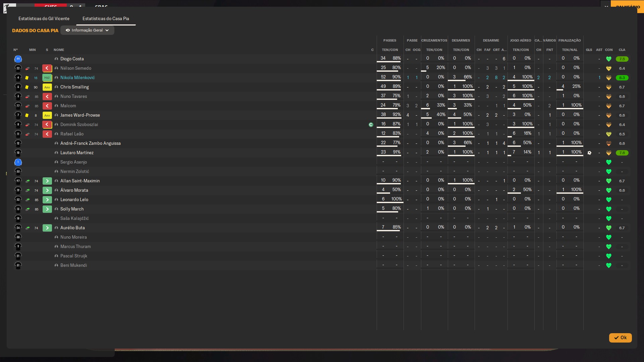This screenshot has height=362, width=644.
Task: Click the red substituted-off icon for Nuno Tavares
Action: pos(47,97)
